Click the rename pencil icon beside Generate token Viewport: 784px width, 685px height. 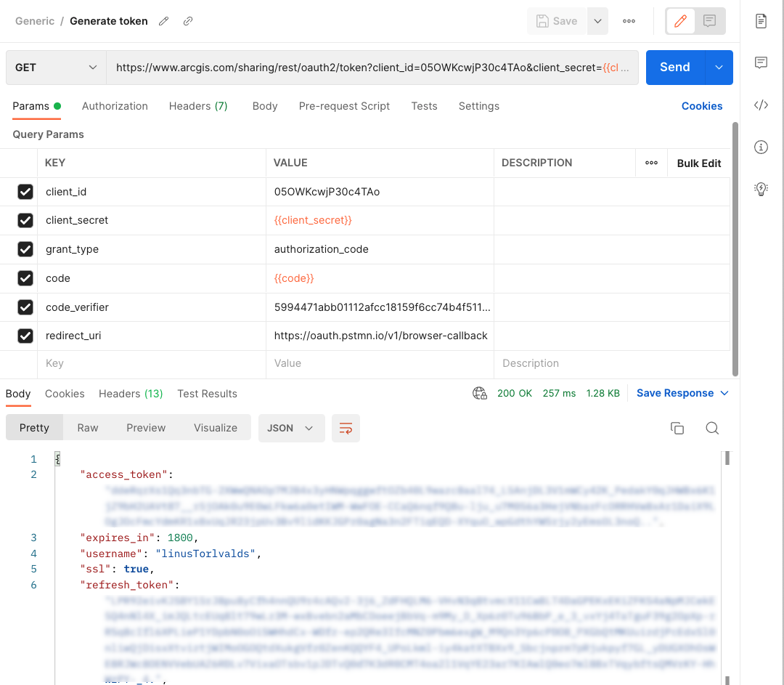click(164, 21)
